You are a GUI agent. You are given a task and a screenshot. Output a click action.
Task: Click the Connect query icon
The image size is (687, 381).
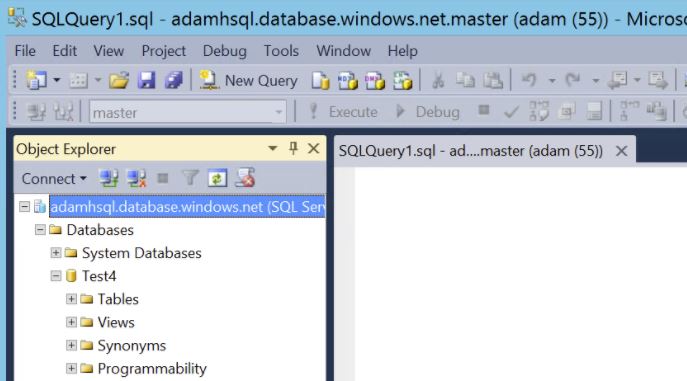pyautogui.click(x=36, y=112)
